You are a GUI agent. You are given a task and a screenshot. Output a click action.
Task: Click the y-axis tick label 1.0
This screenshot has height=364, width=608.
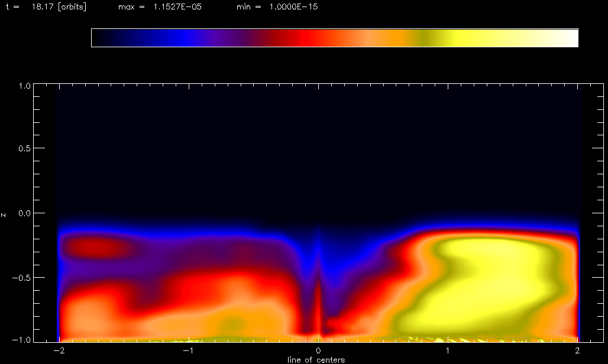click(24, 84)
